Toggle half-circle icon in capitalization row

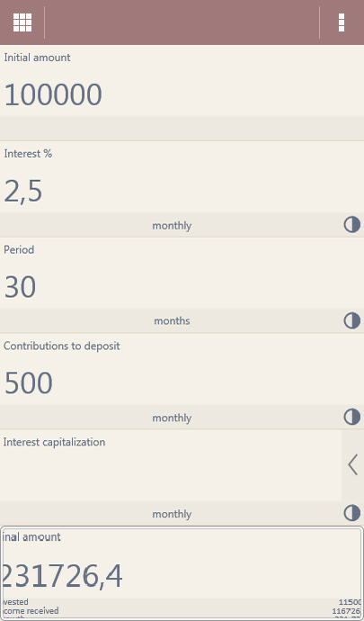pyautogui.click(x=351, y=513)
